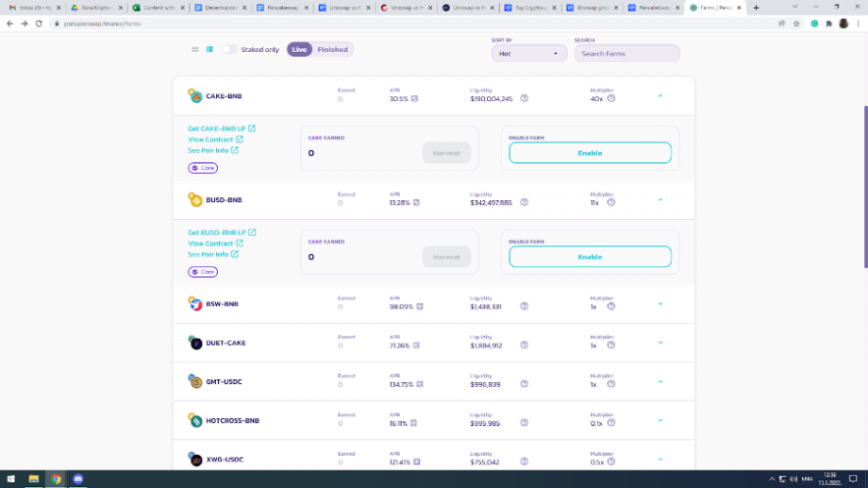Select the list view layout icon
Viewport: 868px width, 488px height.
(210, 49)
